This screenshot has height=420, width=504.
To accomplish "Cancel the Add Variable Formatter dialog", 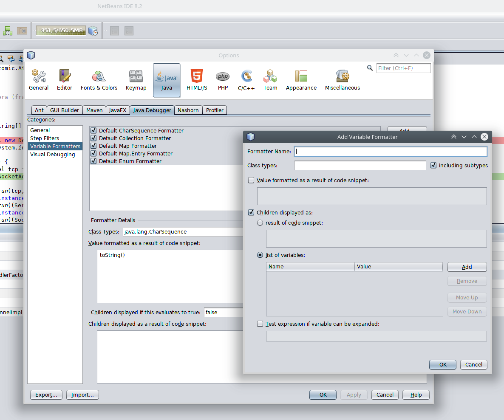I will point(474,364).
